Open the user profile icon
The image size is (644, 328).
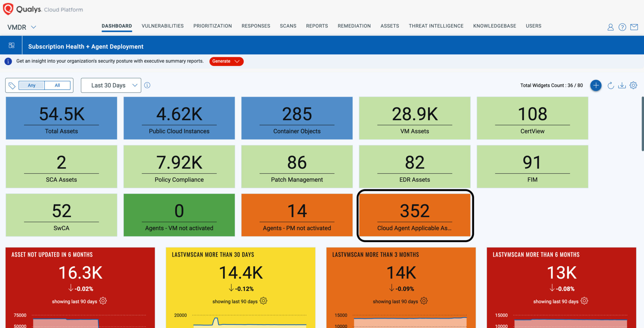pyautogui.click(x=610, y=27)
